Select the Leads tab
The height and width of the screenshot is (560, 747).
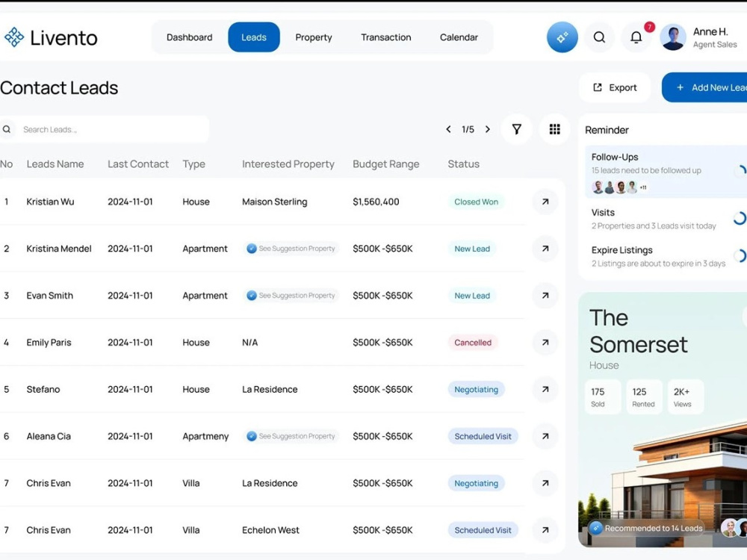254,37
